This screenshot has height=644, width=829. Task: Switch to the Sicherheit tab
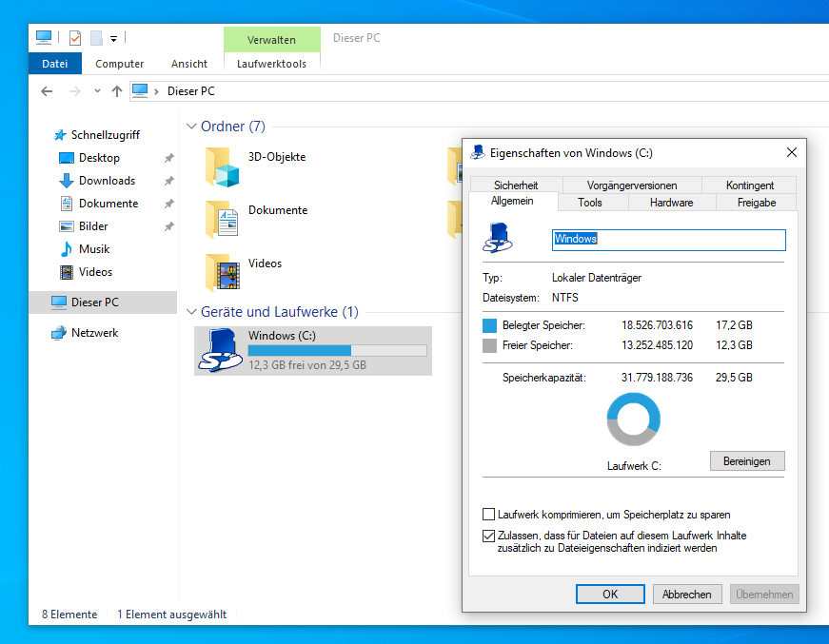point(516,185)
